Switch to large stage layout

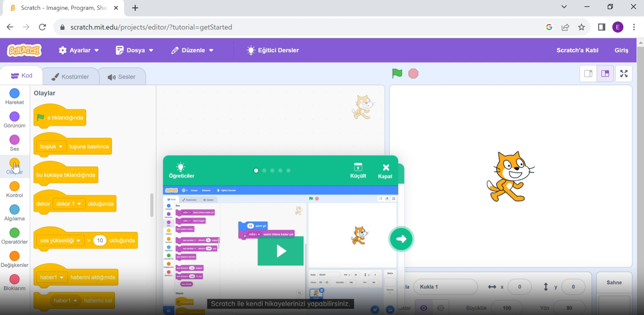coord(605,74)
